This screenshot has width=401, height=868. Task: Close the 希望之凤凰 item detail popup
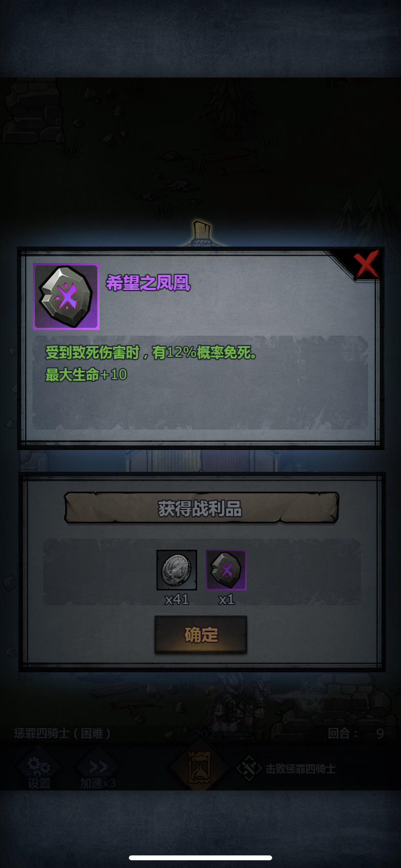[366, 265]
